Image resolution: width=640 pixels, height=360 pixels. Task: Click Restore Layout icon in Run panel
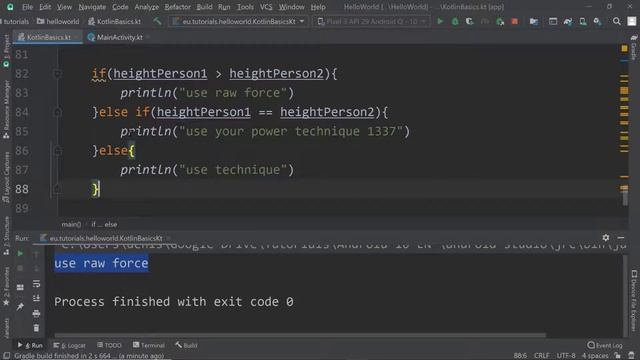pyautogui.click(x=20, y=287)
